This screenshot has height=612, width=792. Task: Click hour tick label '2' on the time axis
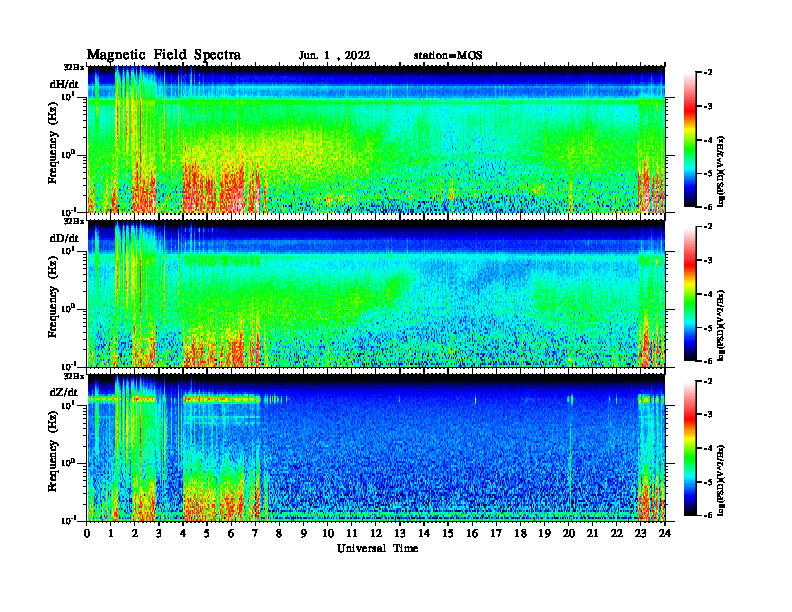coord(135,533)
